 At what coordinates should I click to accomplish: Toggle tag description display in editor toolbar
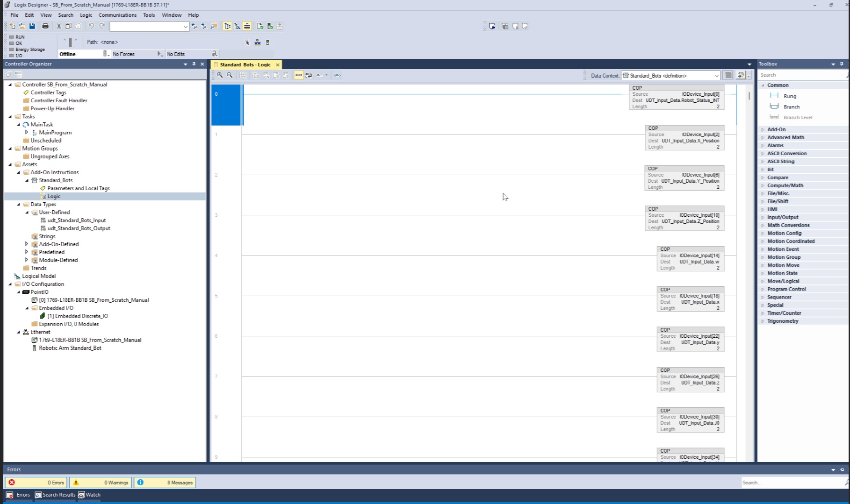coord(298,75)
